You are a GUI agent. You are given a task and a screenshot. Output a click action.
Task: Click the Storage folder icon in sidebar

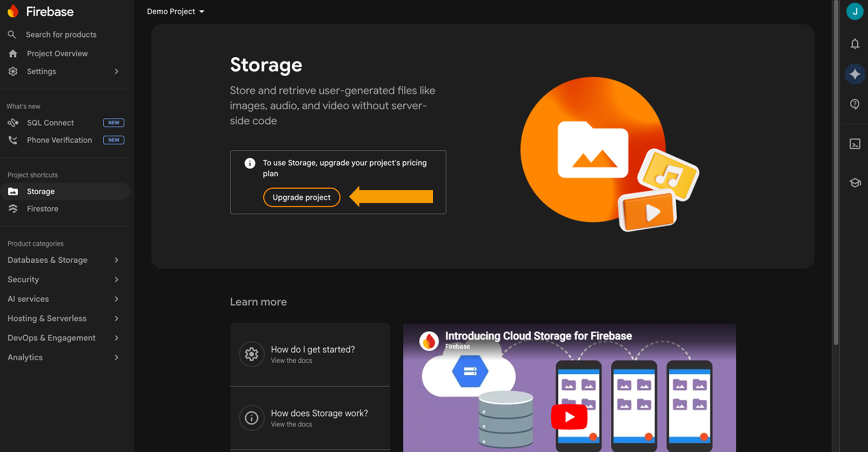[13, 191]
